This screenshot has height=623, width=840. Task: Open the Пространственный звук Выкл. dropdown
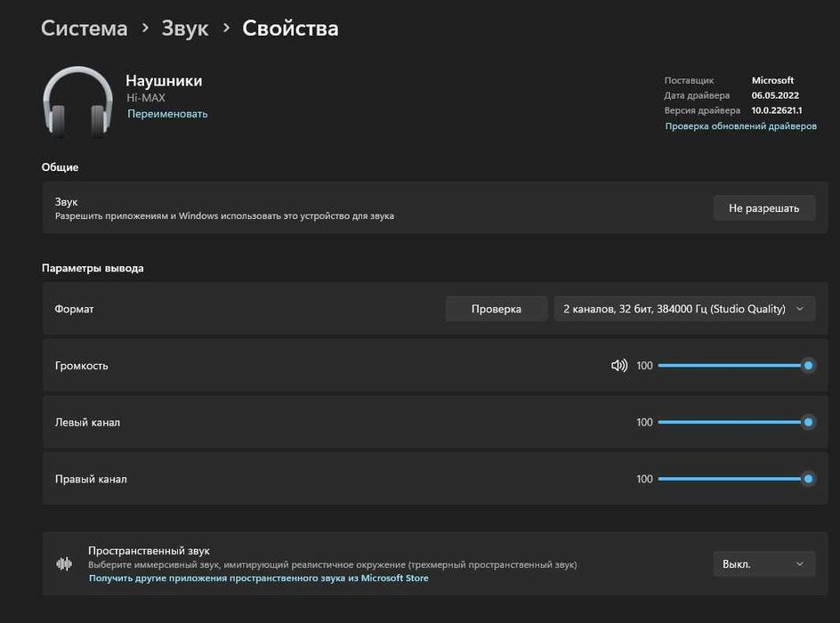764,563
